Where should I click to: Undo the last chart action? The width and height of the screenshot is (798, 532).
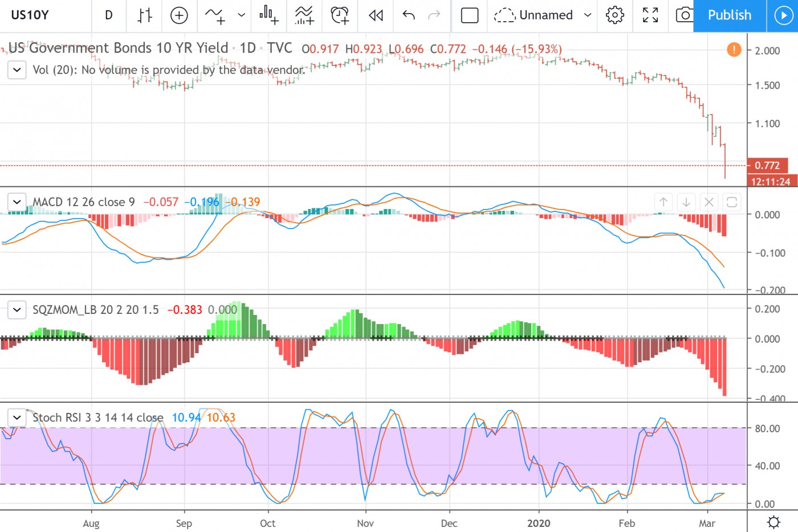[409, 15]
